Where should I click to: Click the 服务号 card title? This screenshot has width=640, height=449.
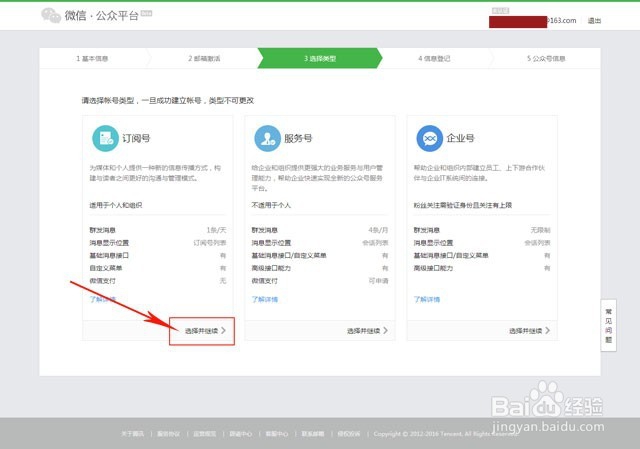click(x=298, y=138)
